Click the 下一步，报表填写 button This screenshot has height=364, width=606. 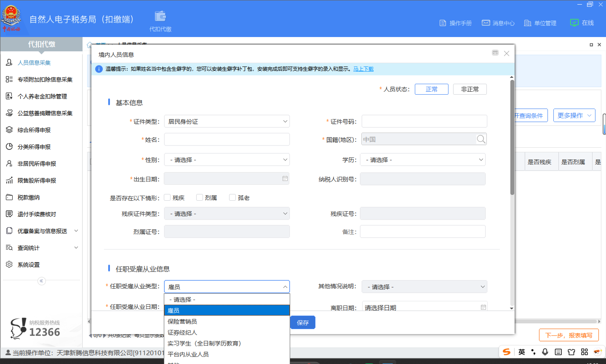tap(569, 335)
